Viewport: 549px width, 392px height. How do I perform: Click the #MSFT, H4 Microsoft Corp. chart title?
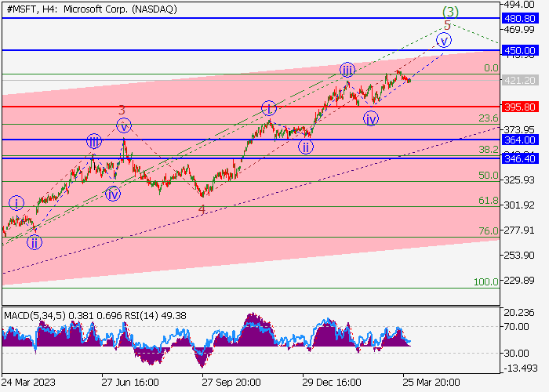(x=92, y=9)
